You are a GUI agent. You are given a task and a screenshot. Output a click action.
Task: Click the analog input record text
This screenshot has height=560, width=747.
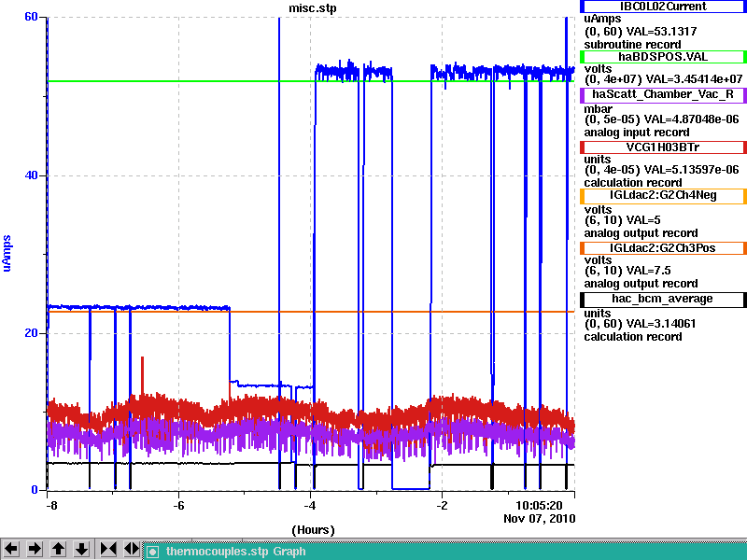click(637, 133)
